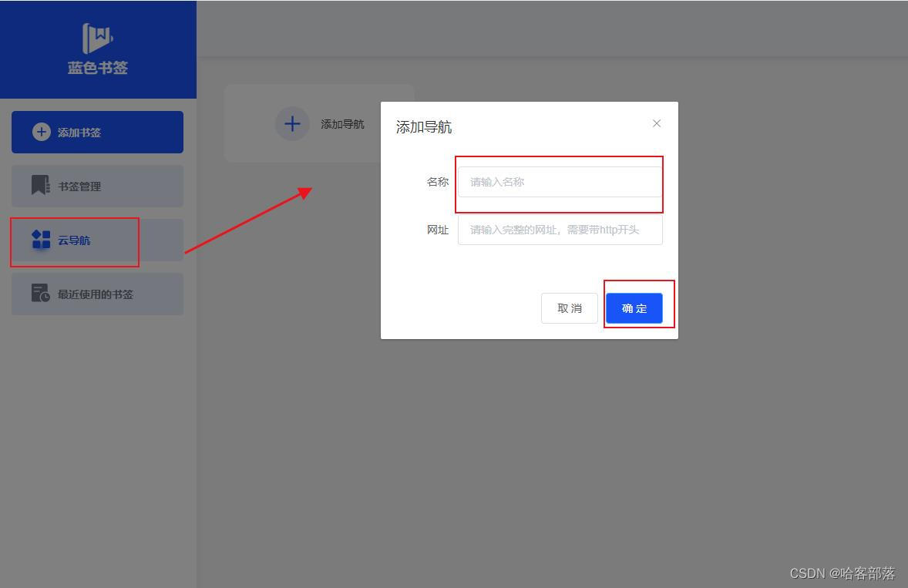The image size is (908, 588).
Task: Click the plus icon in 添加书签
Action: (41, 132)
